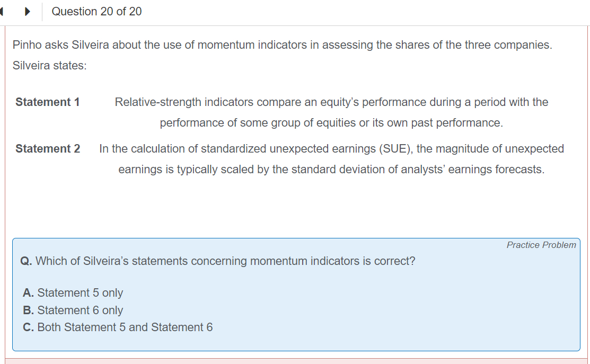Click Statement 2's line about analysts' earnings forecasts
590x364 pixels.
(331, 170)
